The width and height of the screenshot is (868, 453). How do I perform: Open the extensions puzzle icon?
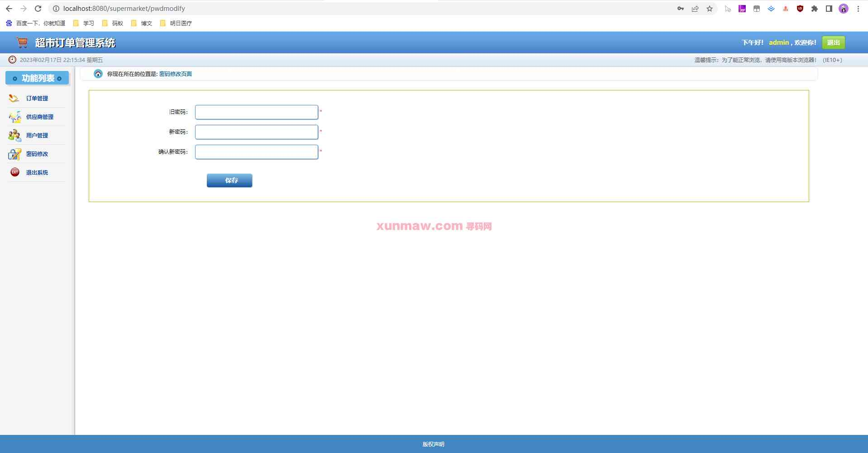pos(815,9)
